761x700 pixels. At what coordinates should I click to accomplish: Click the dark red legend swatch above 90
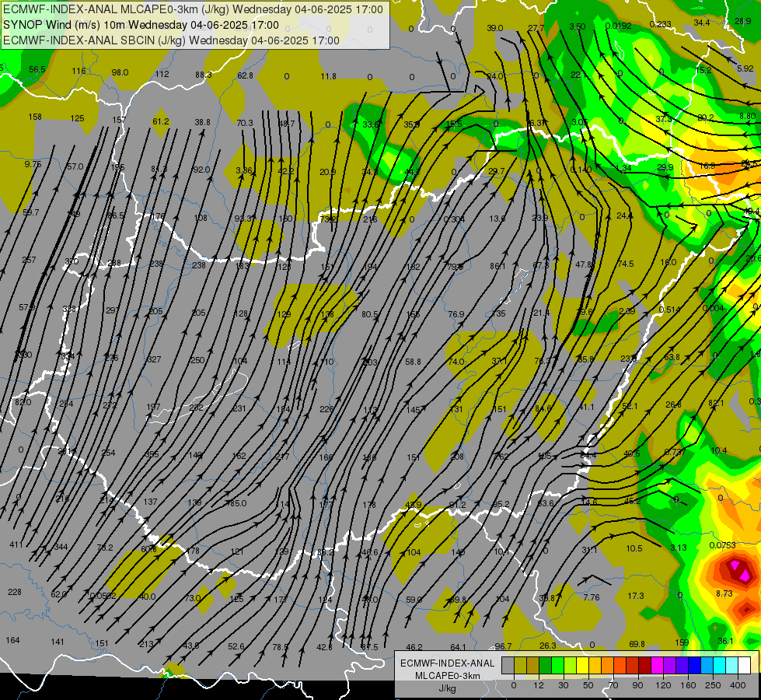[644, 665]
